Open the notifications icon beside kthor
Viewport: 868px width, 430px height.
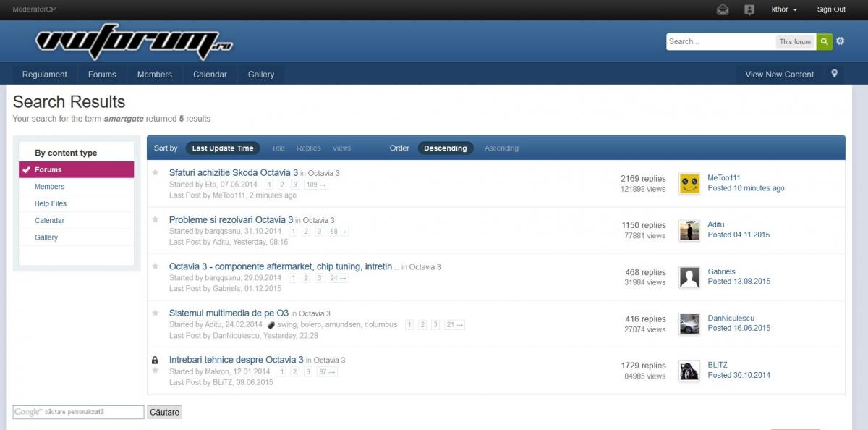click(x=749, y=9)
